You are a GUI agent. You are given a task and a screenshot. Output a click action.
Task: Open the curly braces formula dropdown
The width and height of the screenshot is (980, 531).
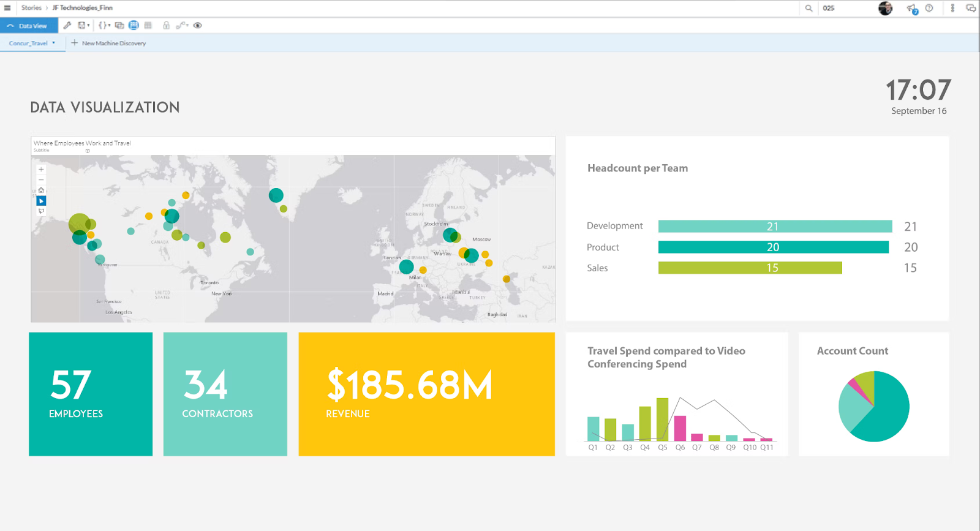coord(104,26)
